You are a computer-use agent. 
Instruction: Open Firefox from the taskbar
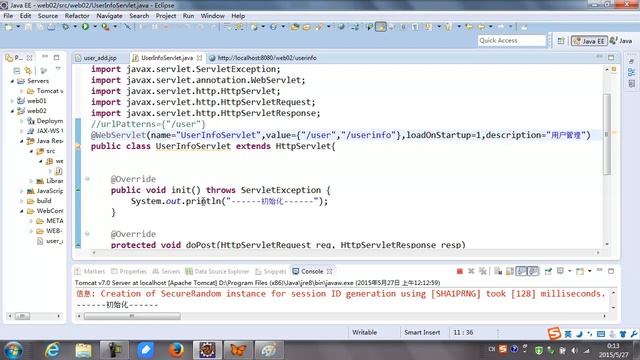point(176,350)
